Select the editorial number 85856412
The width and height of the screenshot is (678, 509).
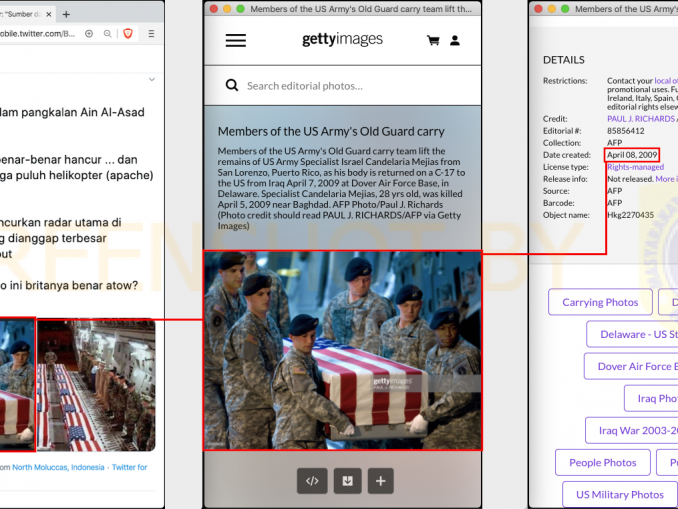click(625, 131)
